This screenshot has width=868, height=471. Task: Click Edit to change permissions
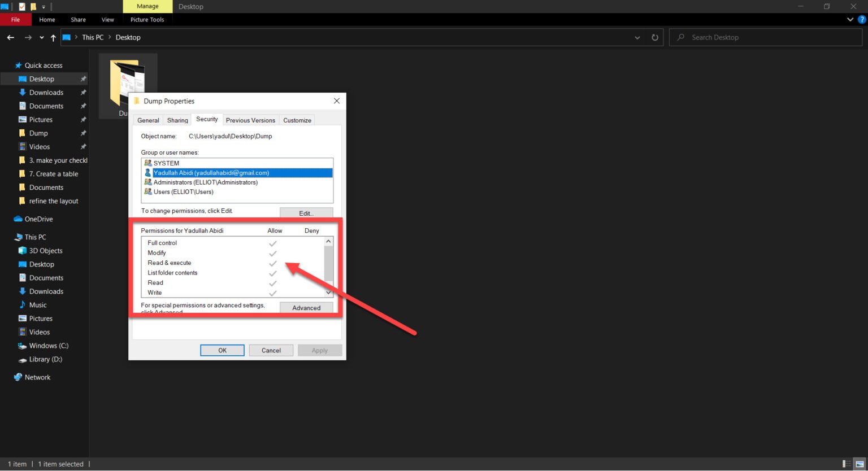(x=306, y=213)
